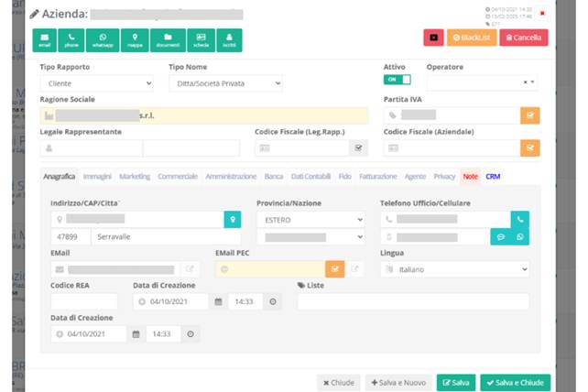The height and width of the screenshot is (392, 588).
Task: Click the Salva e Chiude button
Action: pos(517,382)
